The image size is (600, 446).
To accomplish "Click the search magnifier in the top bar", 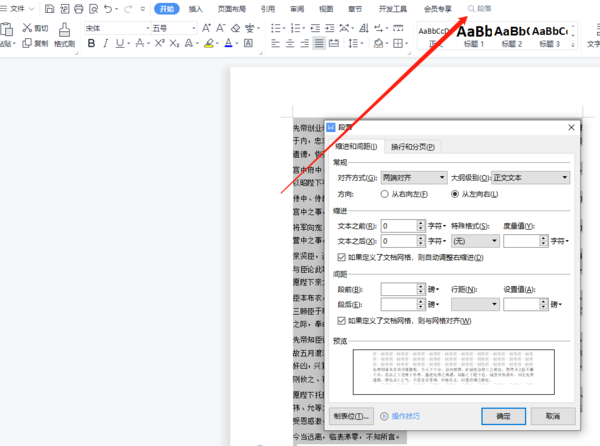I will coord(472,9).
